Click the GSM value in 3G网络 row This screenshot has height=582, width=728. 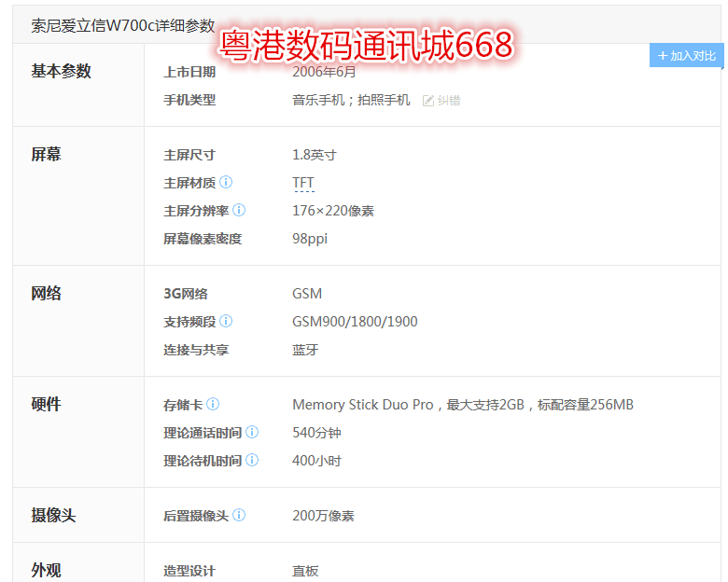pos(307,294)
